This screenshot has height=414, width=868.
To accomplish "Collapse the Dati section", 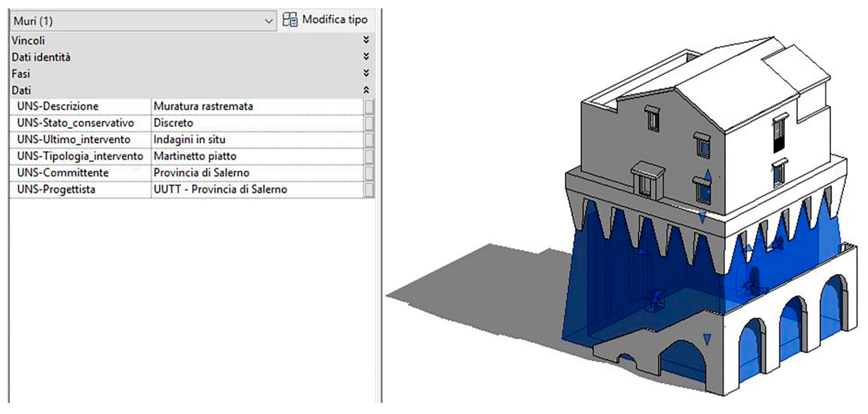I will 366,90.
